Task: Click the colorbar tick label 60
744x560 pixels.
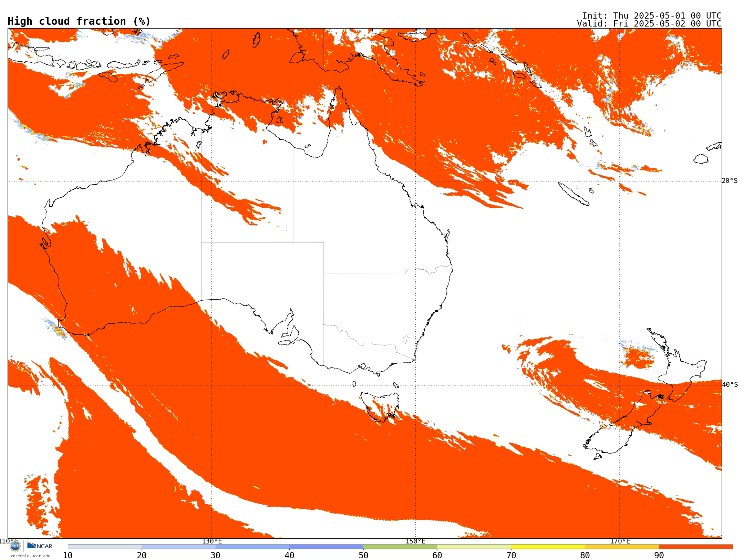Action: [437, 556]
